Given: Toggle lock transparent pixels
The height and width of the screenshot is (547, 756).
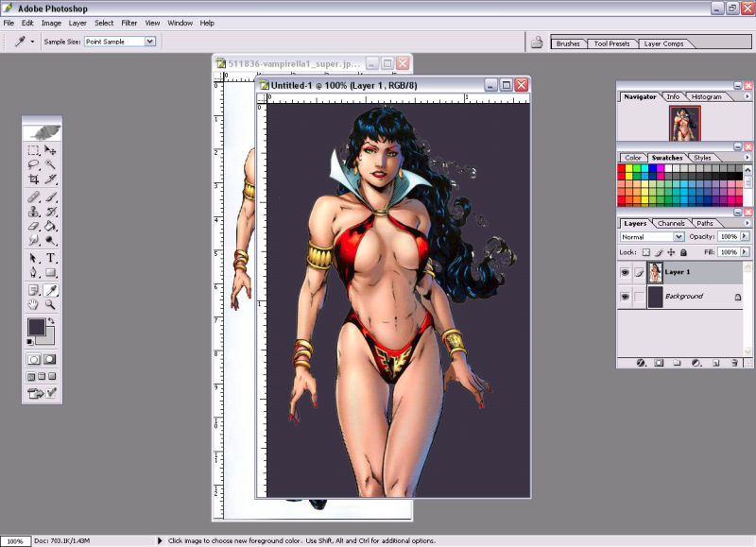Looking at the screenshot, I should [x=646, y=252].
